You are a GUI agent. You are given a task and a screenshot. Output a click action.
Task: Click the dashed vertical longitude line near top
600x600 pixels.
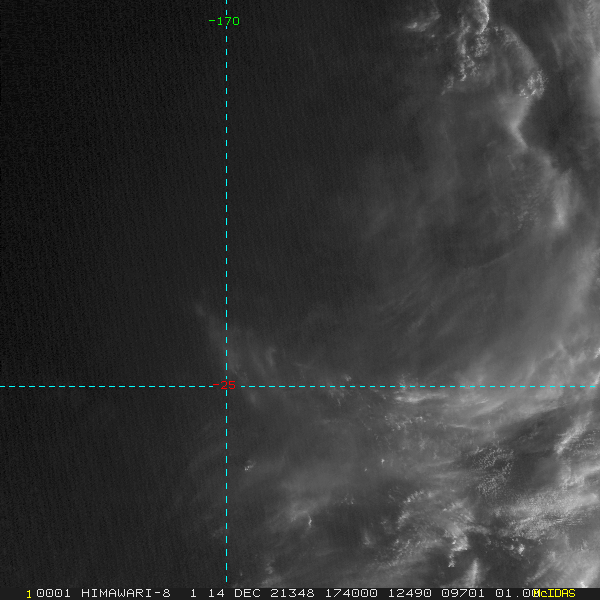point(227,80)
